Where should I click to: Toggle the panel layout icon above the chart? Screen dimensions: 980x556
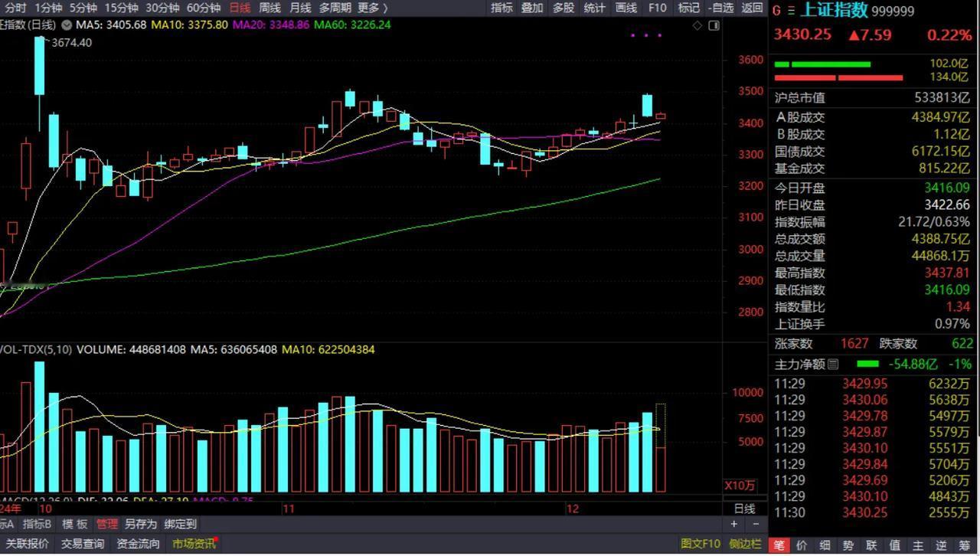[x=714, y=25]
